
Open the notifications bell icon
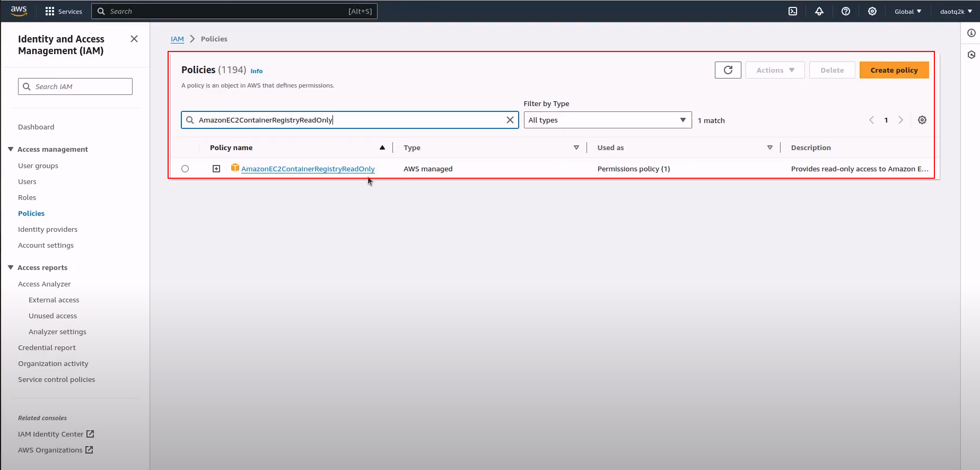(x=819, y=11)
